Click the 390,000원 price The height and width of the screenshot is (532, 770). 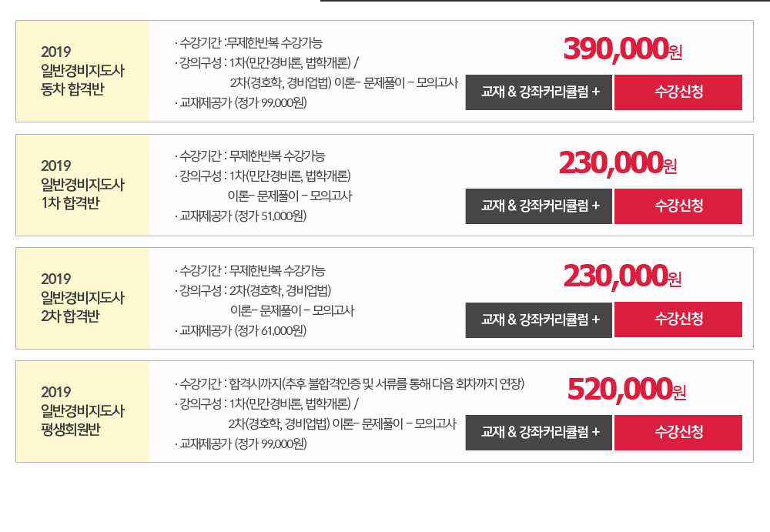coord(622,50)
